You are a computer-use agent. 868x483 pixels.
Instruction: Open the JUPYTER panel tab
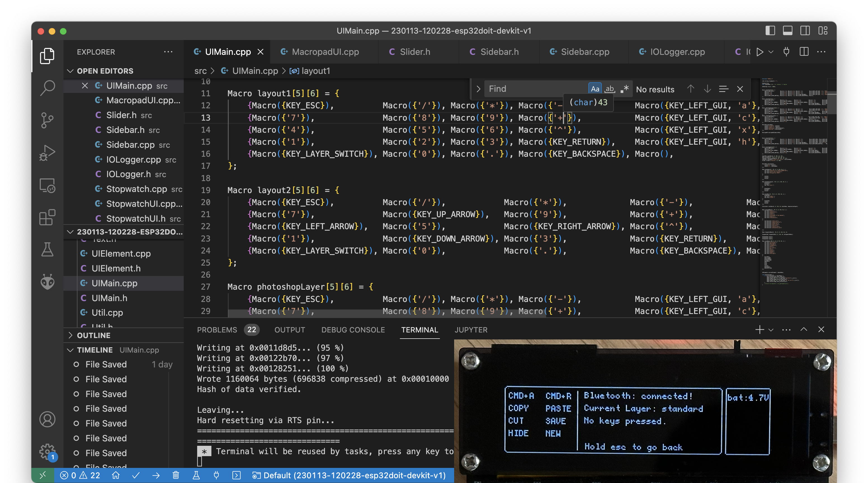[x=471, y=330]
